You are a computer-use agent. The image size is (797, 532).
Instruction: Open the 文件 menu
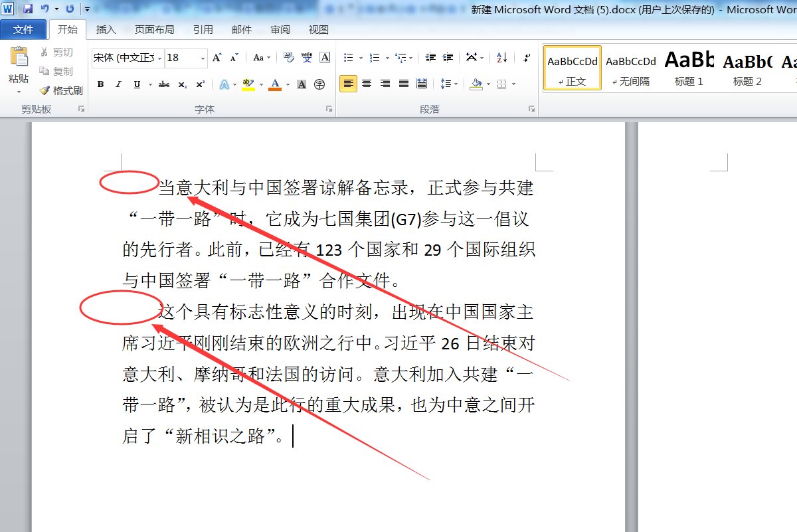point(23,29)
